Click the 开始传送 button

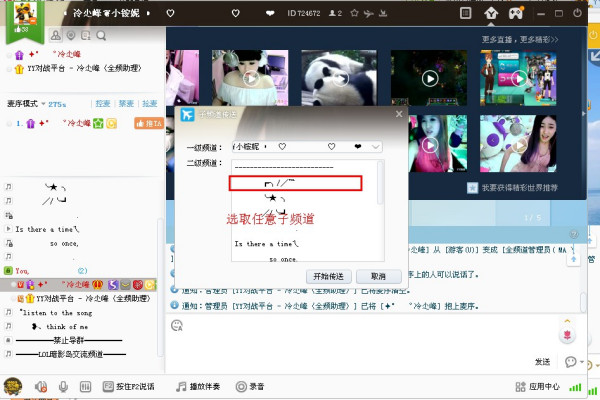pos(330,276)
